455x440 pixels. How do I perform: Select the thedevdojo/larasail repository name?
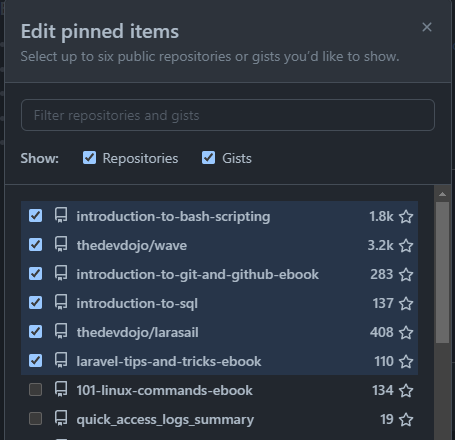137,333
